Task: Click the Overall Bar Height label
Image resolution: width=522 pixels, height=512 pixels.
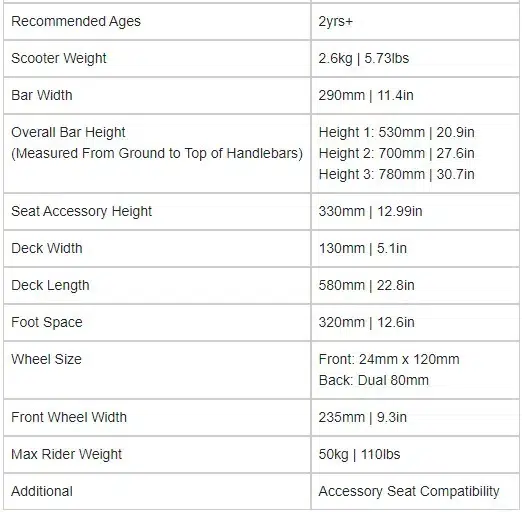Action: [x=68, y=132]
